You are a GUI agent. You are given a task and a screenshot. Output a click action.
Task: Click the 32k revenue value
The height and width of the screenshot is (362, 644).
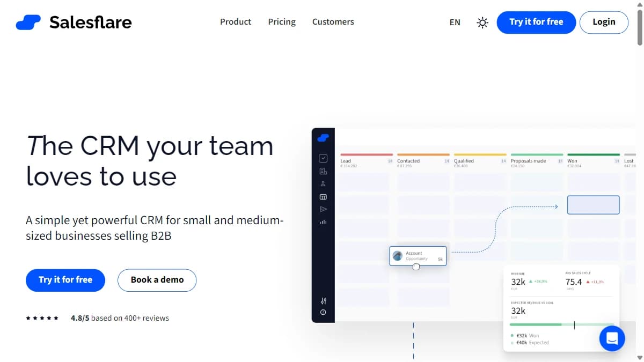pos(518,282)
